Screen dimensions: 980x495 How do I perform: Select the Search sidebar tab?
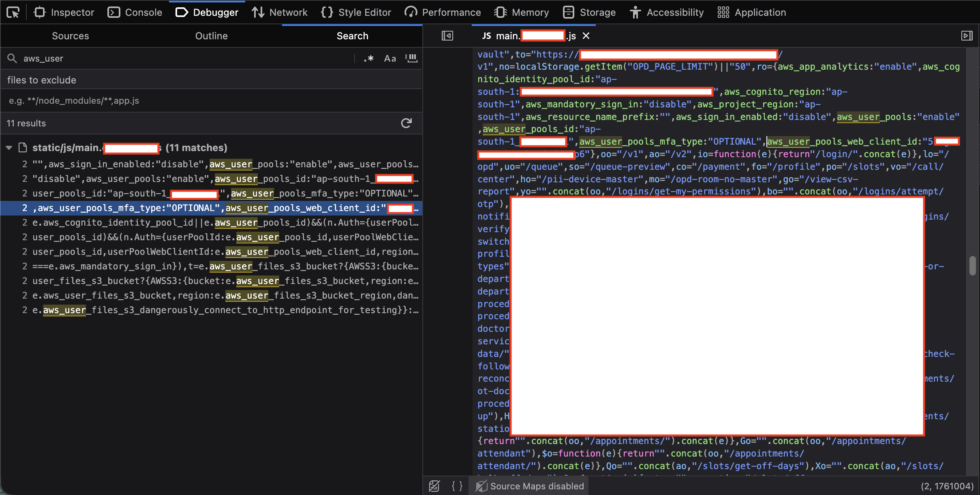tap(352, 36)
